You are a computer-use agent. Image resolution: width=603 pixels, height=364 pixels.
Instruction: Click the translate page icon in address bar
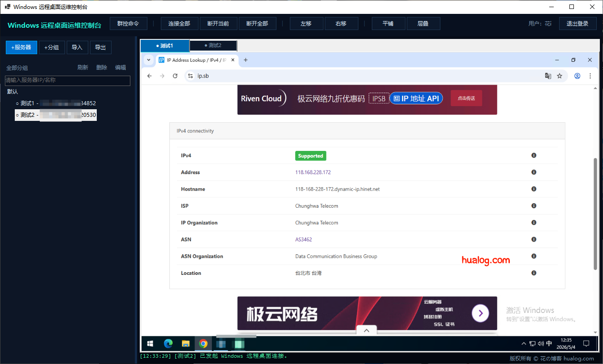pyautogui.click(x=548, y=76)
